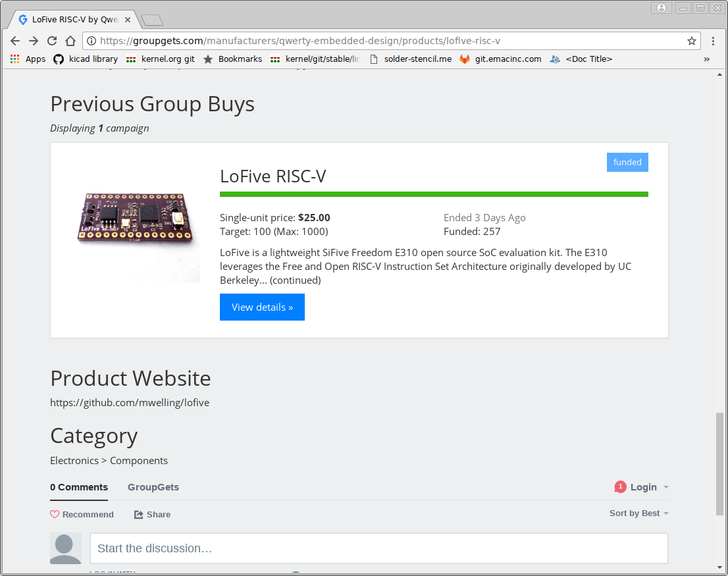
Task: Open kernel/git/stable bookmark
Action: pyautogui.click(x=315, y=59)
